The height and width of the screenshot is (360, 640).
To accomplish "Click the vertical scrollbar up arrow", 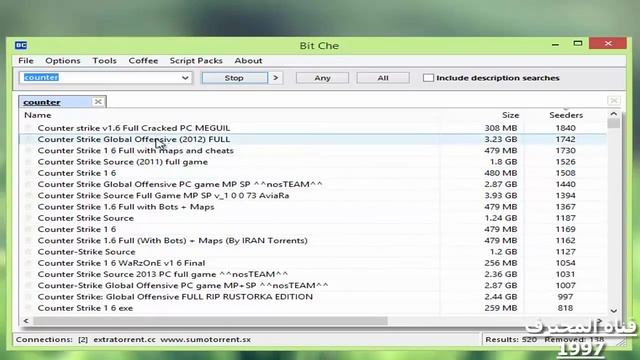I will [613, 114].
